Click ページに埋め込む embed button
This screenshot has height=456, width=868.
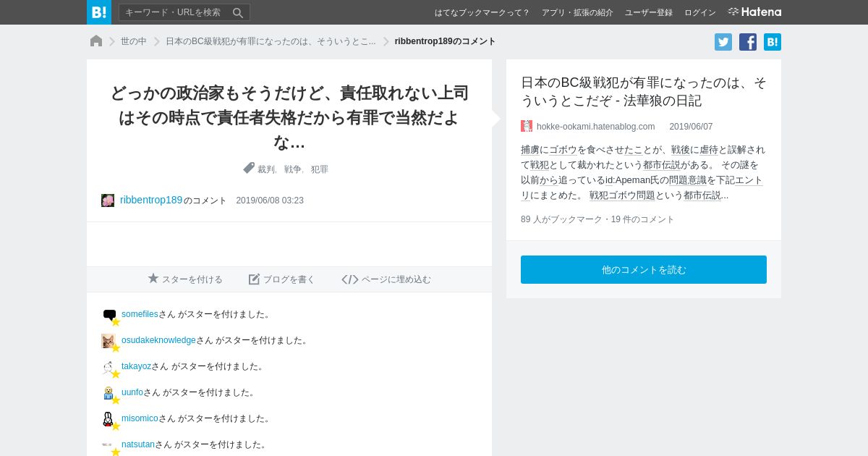pos(386,279)
